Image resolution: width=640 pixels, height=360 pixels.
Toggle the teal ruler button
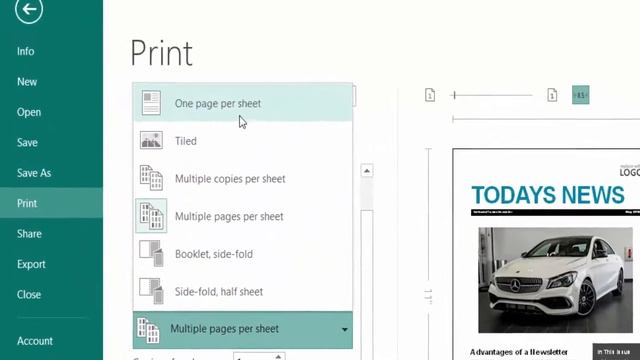pyautogui.click(x=580, y=95)
